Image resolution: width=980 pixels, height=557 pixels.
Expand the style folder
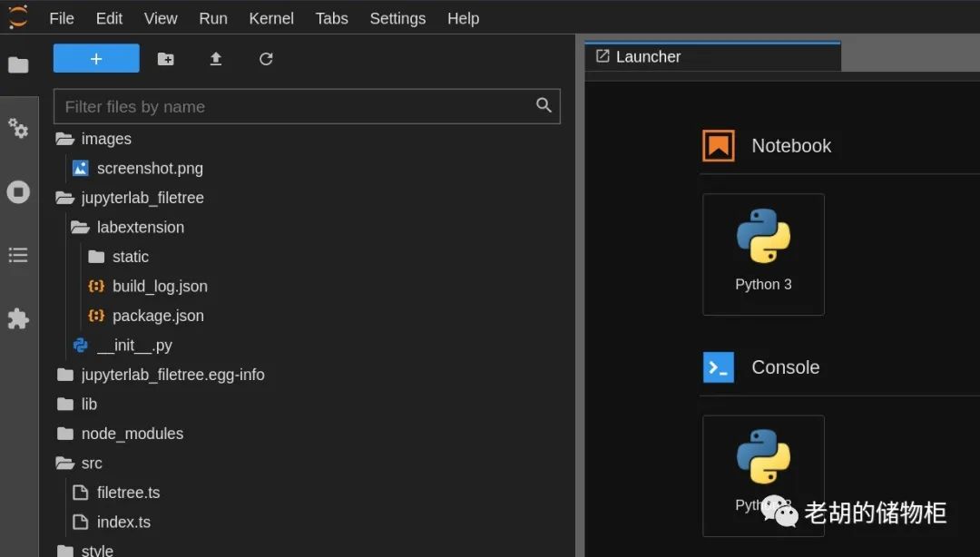[x=85, y=550]
